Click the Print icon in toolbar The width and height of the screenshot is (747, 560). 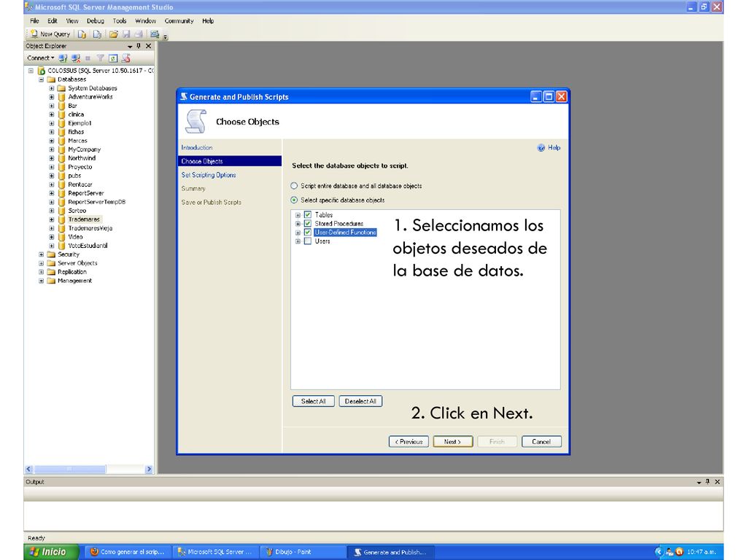(x=139, y=34)
